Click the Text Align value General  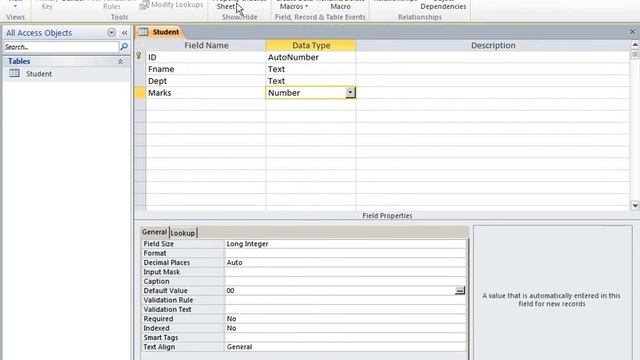pos(345,347)
